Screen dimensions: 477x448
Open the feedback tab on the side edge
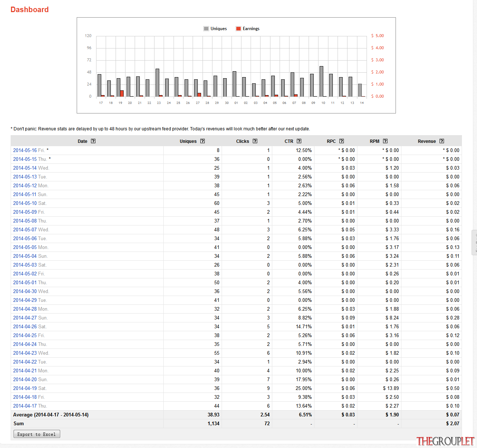(474, 242)
